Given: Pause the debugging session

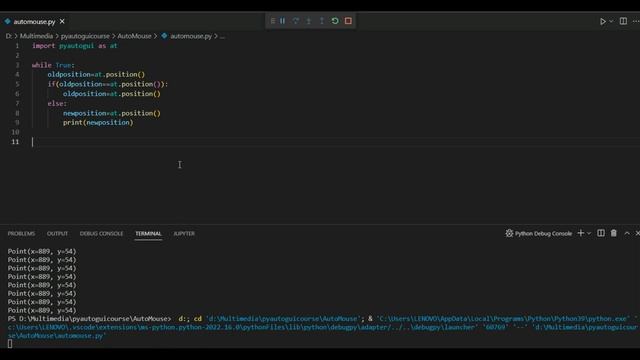Looking at the screenshot, I should [282, 21].
